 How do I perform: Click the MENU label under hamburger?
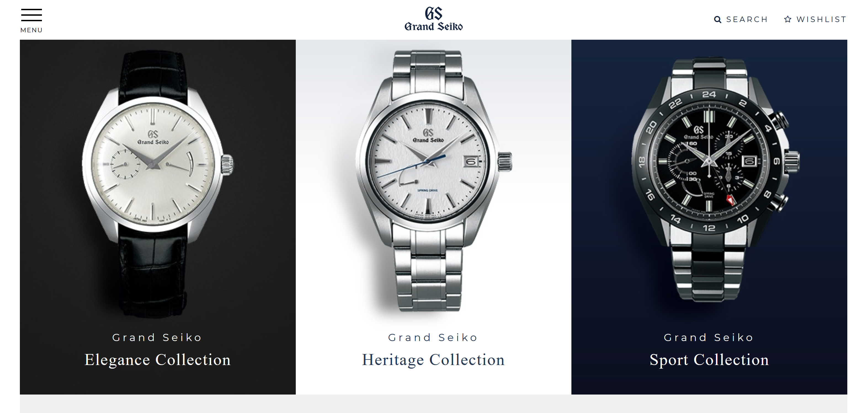[x=31, y=30]
